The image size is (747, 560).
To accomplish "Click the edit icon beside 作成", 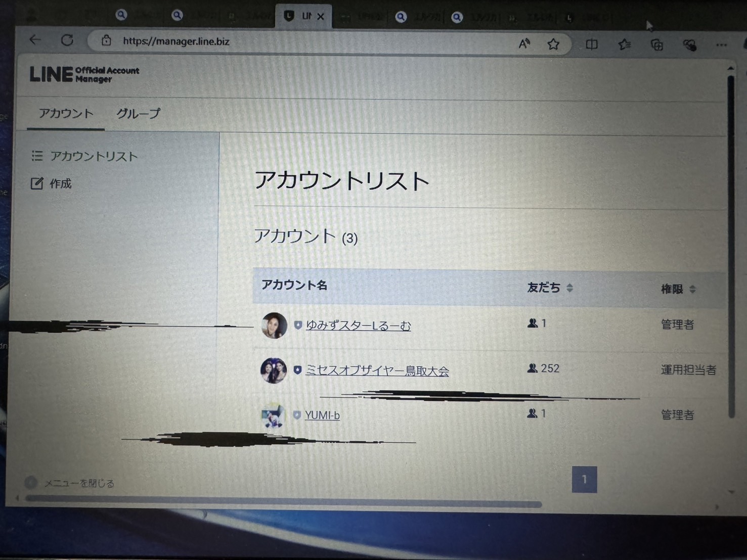I will click(x=37, y=183).
